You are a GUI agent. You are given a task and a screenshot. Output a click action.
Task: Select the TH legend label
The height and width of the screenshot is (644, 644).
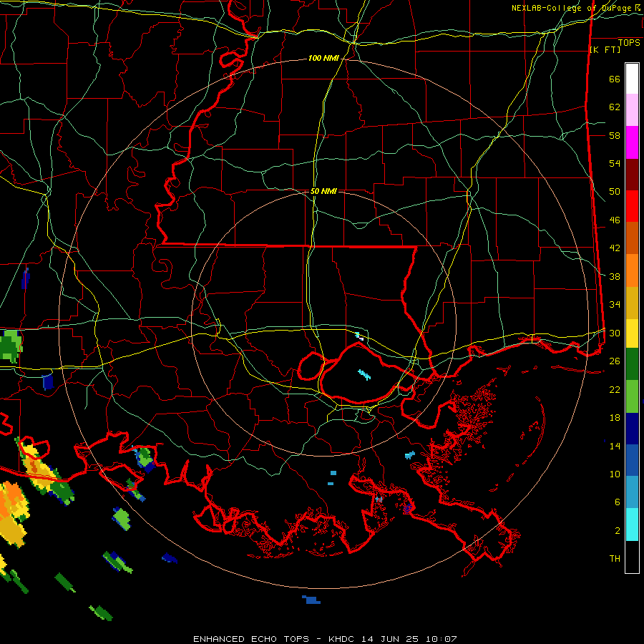click(615, 558)
